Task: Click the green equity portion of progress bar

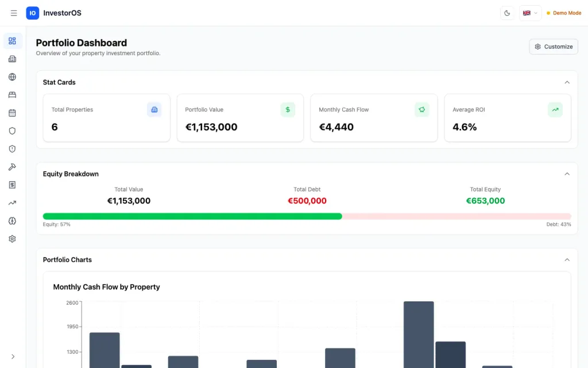Action: 192,216
